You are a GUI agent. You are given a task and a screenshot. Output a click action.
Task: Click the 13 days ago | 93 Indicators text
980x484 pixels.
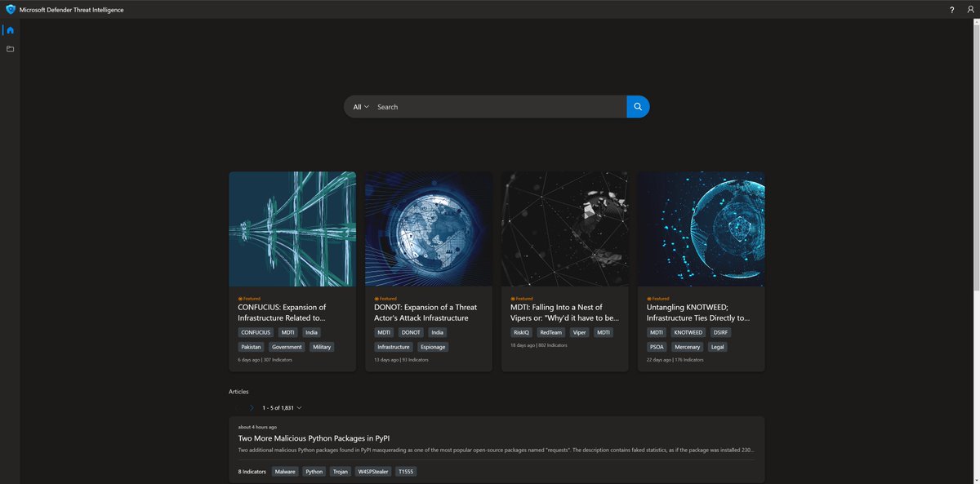401,360
